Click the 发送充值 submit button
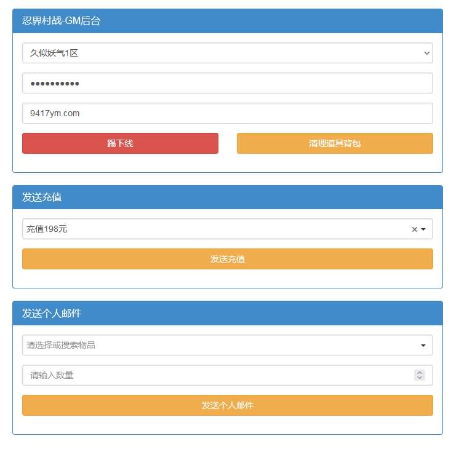475x476 pixels. [227, 259]
